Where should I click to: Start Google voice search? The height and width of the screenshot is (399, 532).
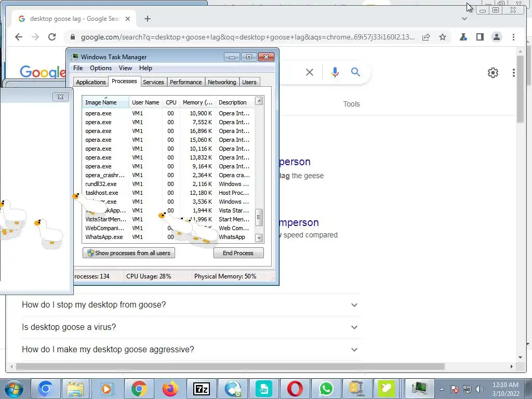click(335, 72)
